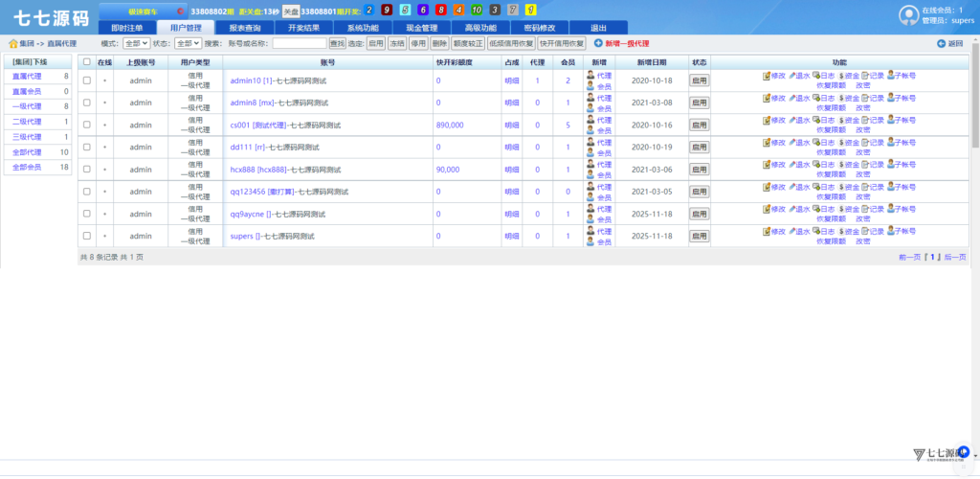Click the home icon beside 集团 breadcrumb

click(x=12, y=44)
